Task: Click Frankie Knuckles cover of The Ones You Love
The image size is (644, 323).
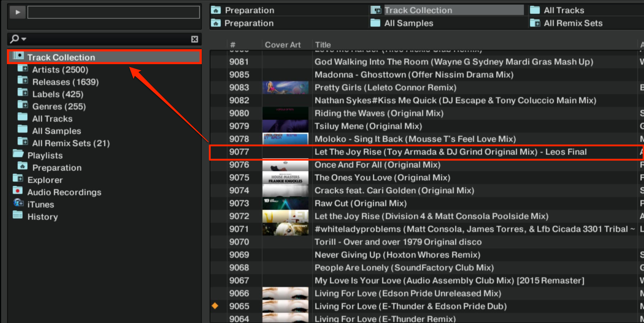Action: 285,177
